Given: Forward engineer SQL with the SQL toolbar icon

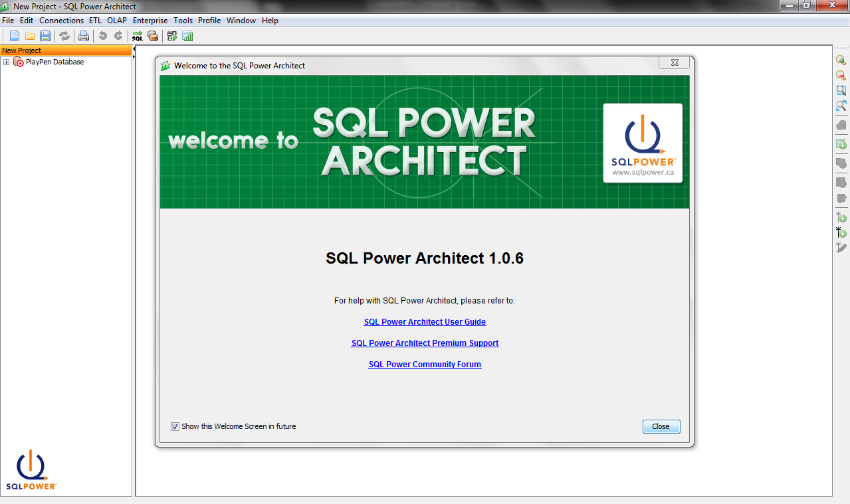Looking at the screenshot, I should 138,36.
